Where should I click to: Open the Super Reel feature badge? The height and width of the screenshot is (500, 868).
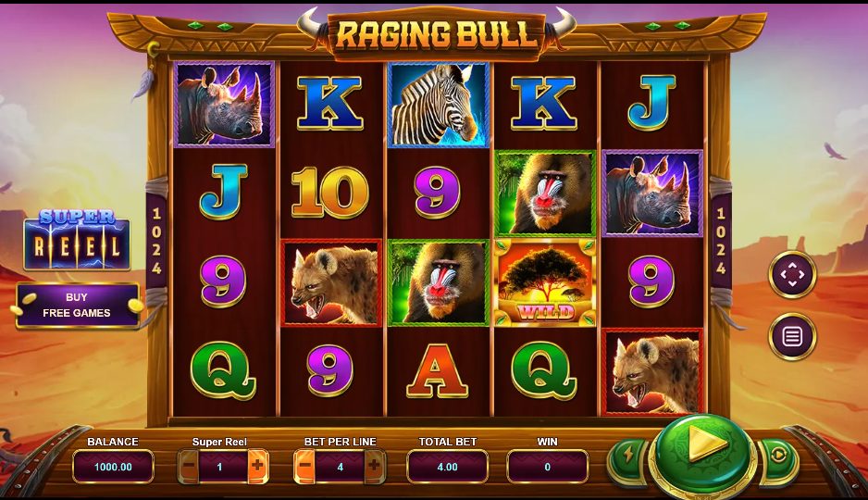pos(77,239)
